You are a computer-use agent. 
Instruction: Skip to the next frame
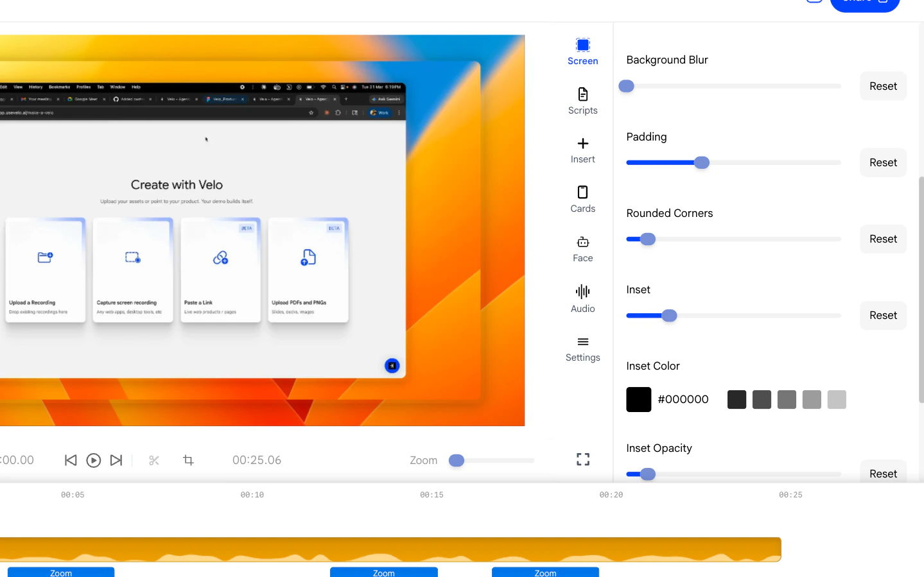(x=116, y=460)
